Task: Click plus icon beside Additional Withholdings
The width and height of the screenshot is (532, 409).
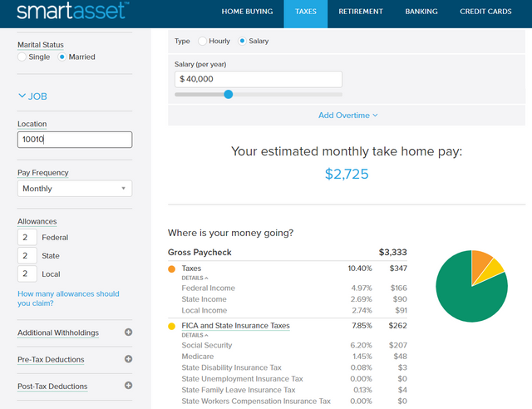Action: click(128, 333)
